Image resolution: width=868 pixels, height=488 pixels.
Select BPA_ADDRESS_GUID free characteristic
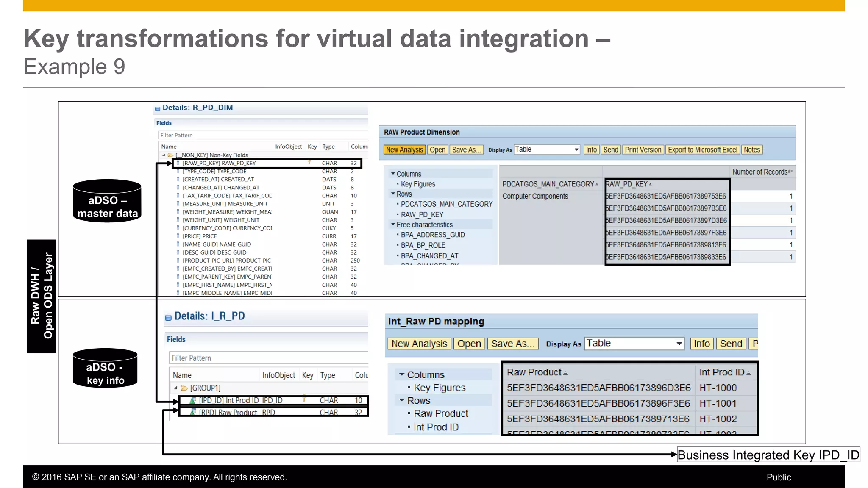433,235
